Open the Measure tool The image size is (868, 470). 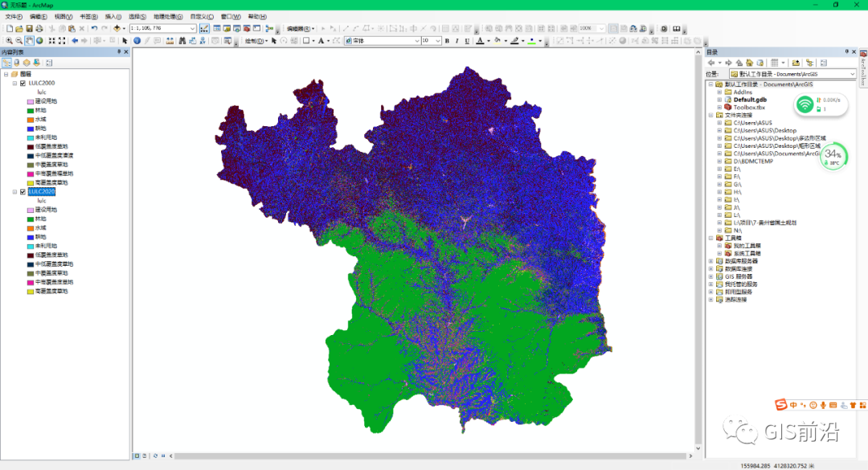coord(170,40)
